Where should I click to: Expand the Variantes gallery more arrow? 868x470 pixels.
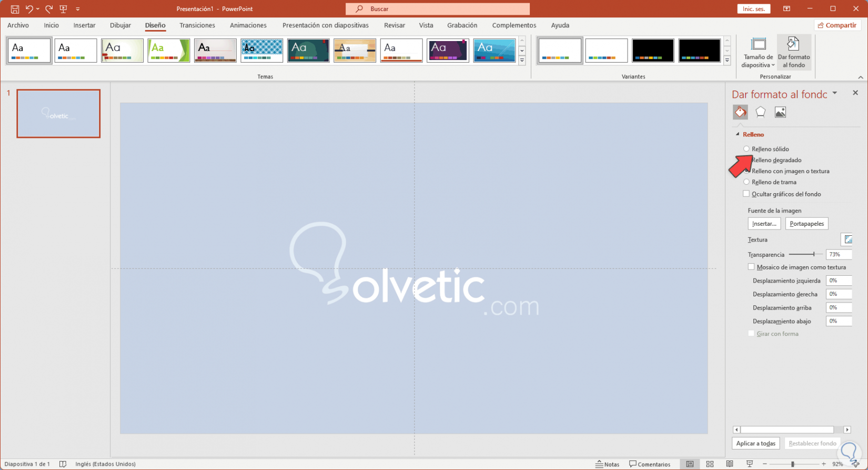click(727, 61)
